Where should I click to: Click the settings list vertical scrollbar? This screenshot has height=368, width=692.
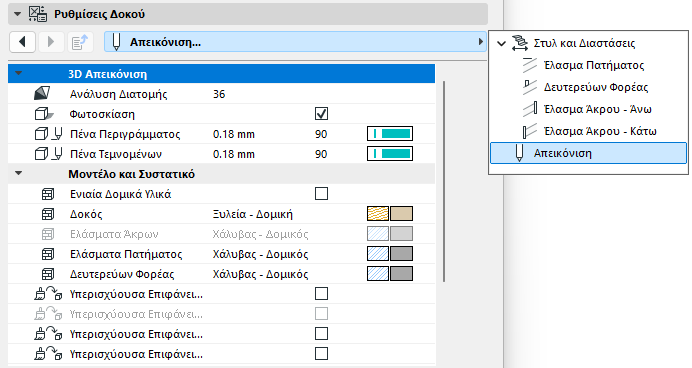coord(444,181)
